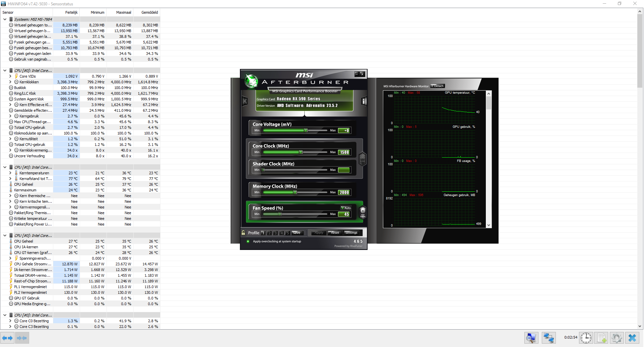Select Afterburner profile slot 5
Screen dimensions: 644x347
click(x=288, y=233)
